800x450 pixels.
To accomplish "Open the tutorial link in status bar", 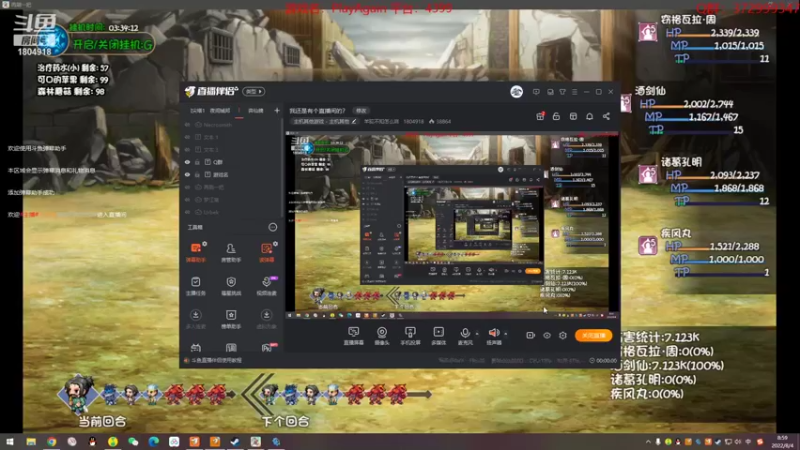I will 216,360.
